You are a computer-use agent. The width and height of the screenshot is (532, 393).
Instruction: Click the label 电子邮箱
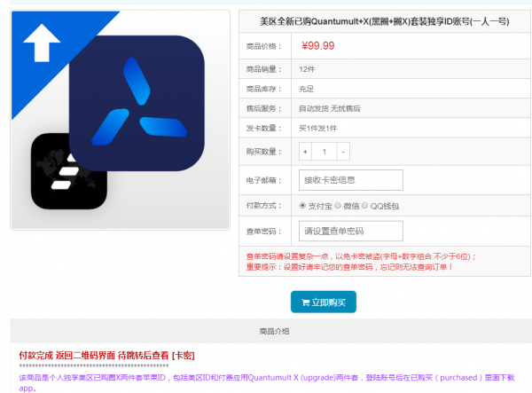click(x=263, y=180)
